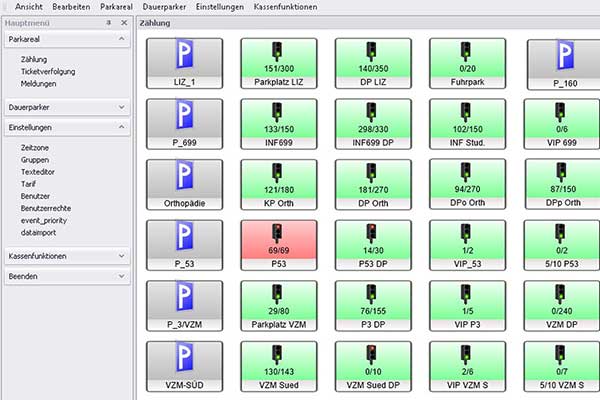Collapse the Parkareal section
Screen dimensions: 600x400
tap(120, 40)
